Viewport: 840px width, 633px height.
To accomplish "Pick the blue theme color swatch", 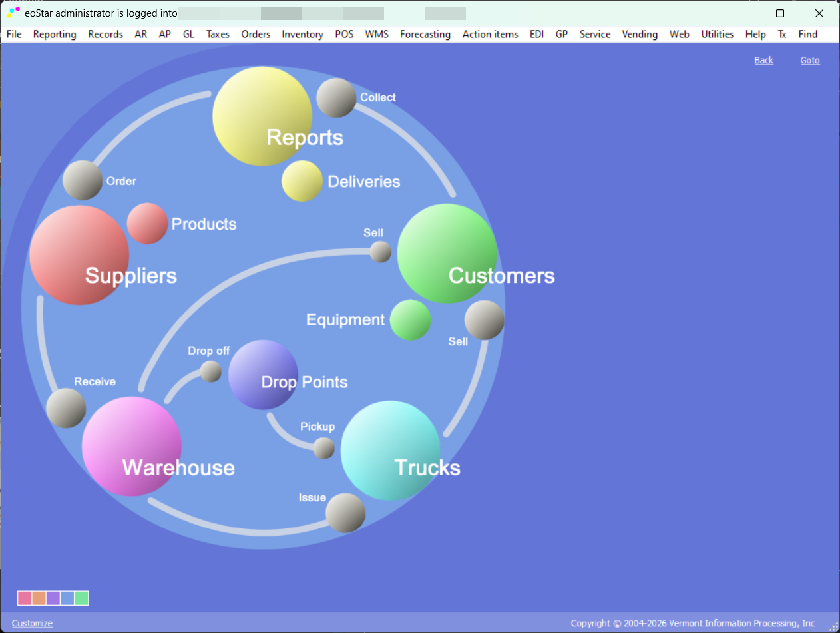I will pos(67,598).
